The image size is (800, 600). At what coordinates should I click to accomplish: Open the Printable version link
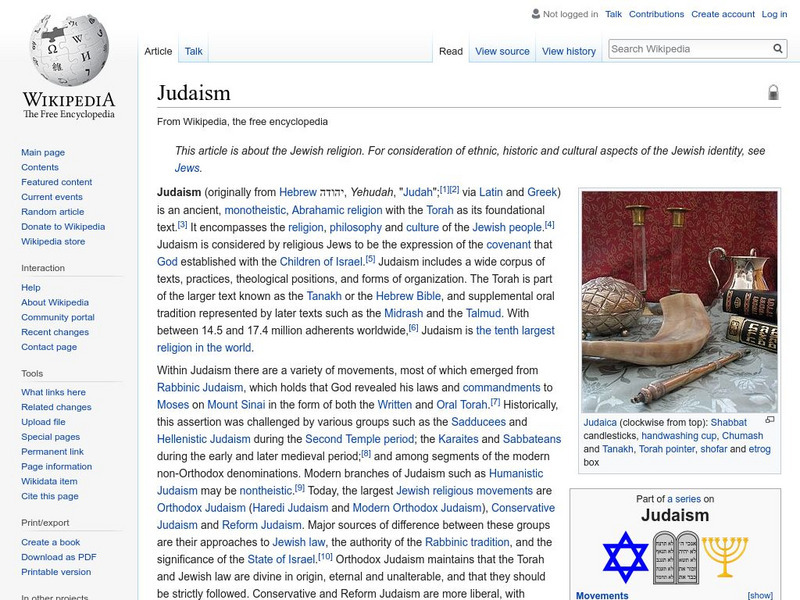coord(56,572)
